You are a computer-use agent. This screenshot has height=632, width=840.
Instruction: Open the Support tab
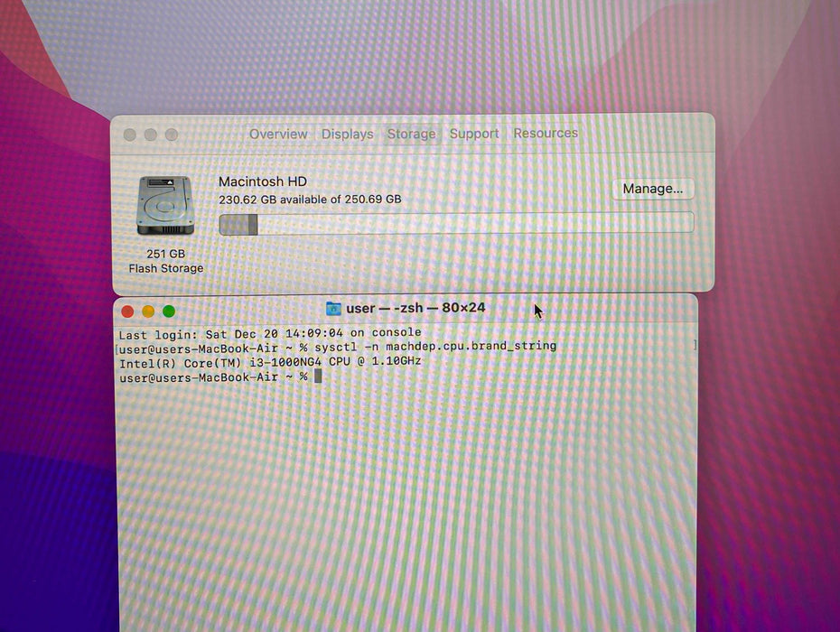pos(474,134)
